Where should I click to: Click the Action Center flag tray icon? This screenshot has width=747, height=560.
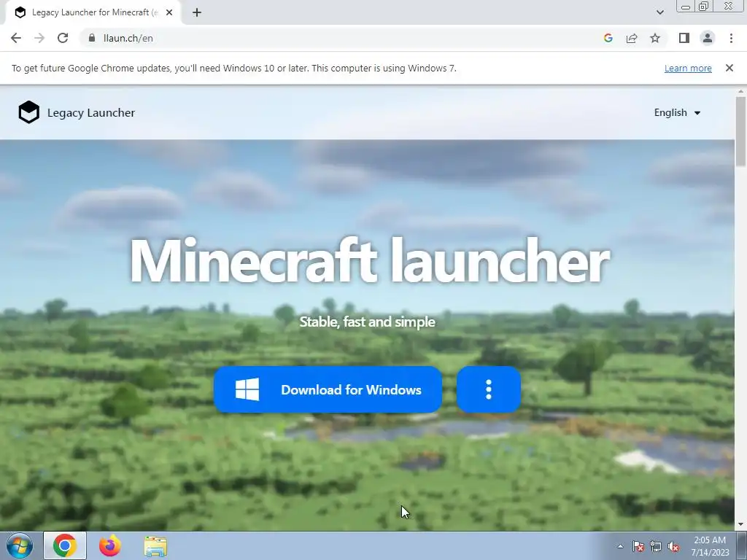click(x=638, y=546)
